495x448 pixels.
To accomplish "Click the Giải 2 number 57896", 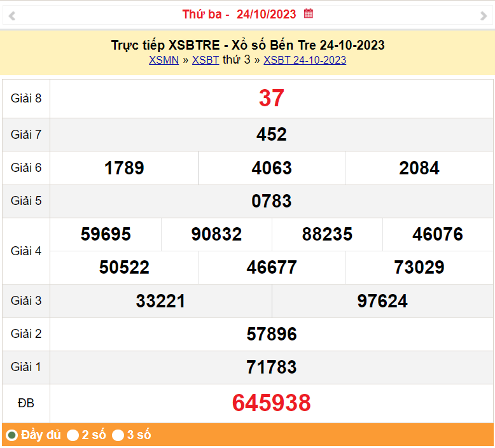I will point(272,334).
